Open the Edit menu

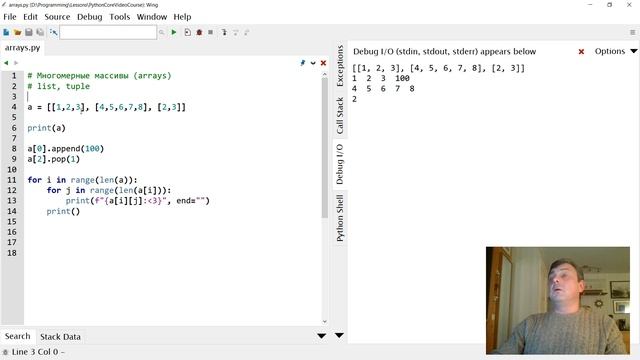[30, 17]
